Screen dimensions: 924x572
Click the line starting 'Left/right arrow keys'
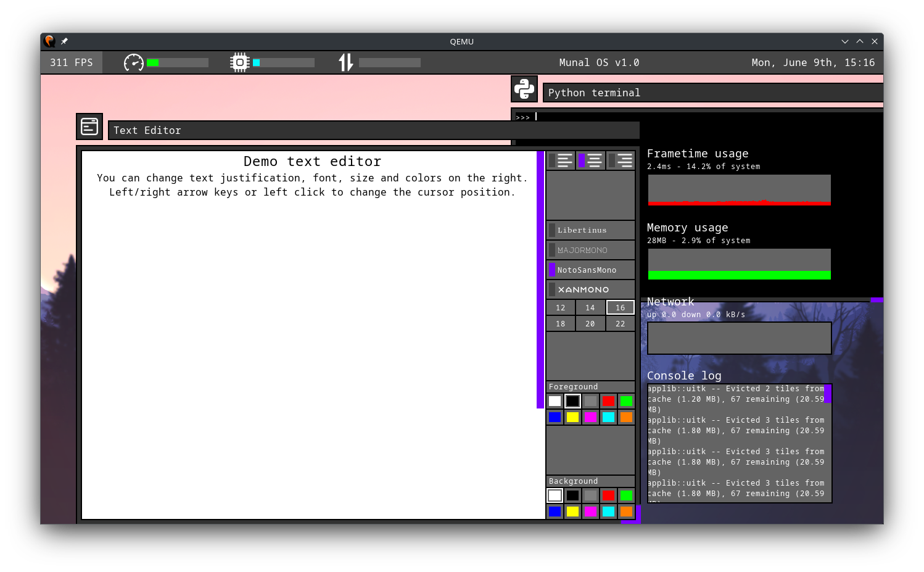click(312, 192)
